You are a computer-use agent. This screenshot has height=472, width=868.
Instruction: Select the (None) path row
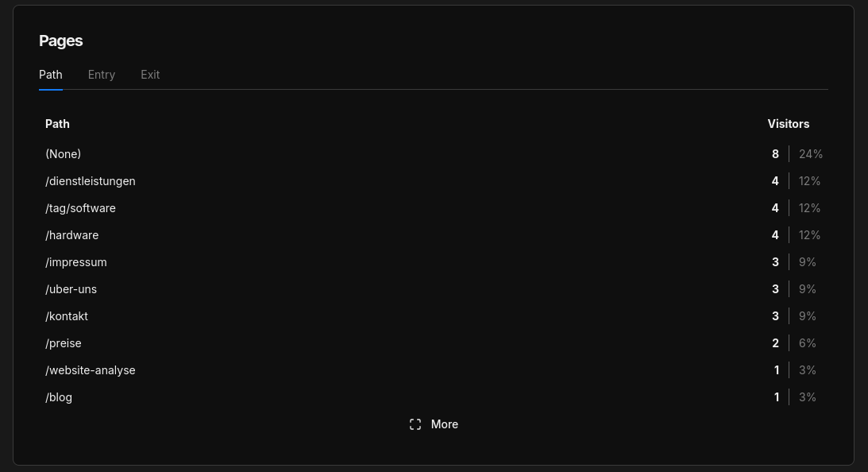(x=64, y=154)
